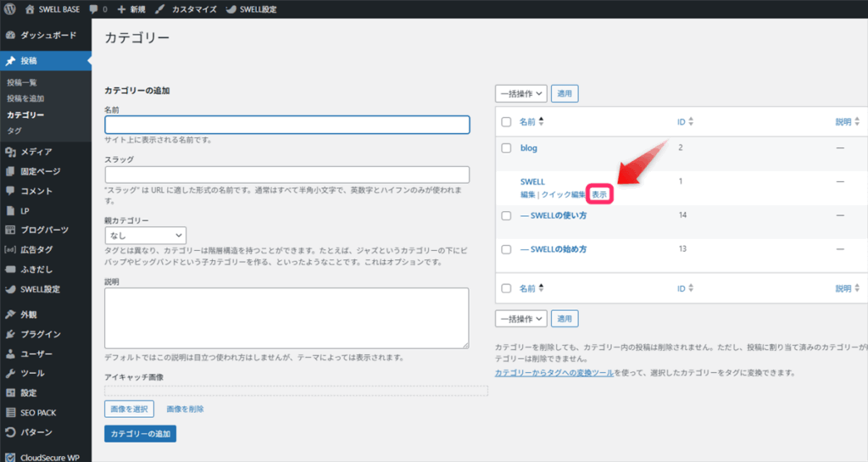Screen dimensions: 868x462
Task: Focus the スラッグ slug input field
Action: (x=287, y=175)
